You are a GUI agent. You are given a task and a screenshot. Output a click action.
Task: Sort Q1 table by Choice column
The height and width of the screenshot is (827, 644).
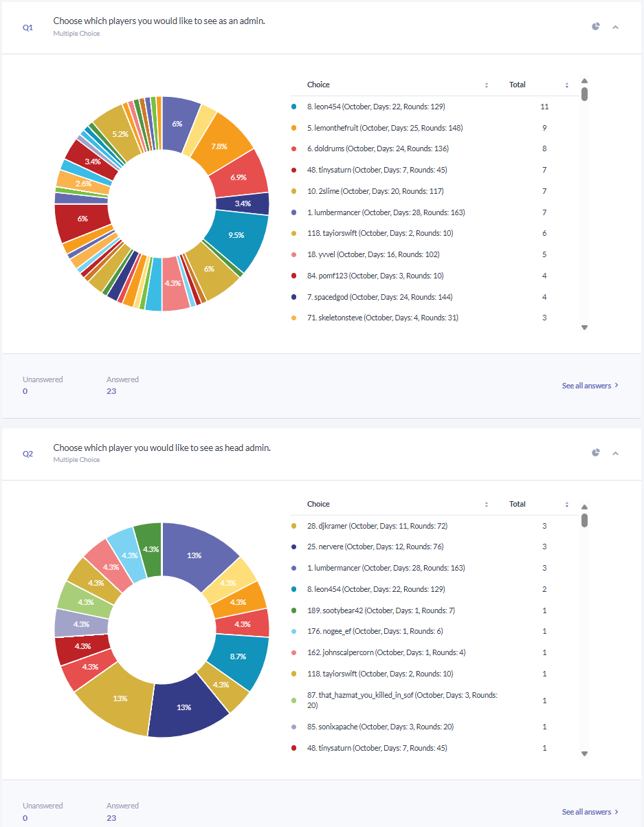tap(487, 85)
